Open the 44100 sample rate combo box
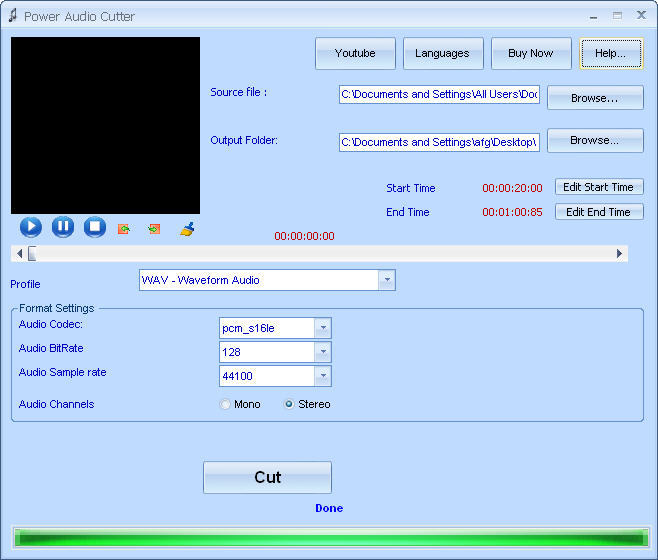The image size is (658, 560). [x=275, y=376]
